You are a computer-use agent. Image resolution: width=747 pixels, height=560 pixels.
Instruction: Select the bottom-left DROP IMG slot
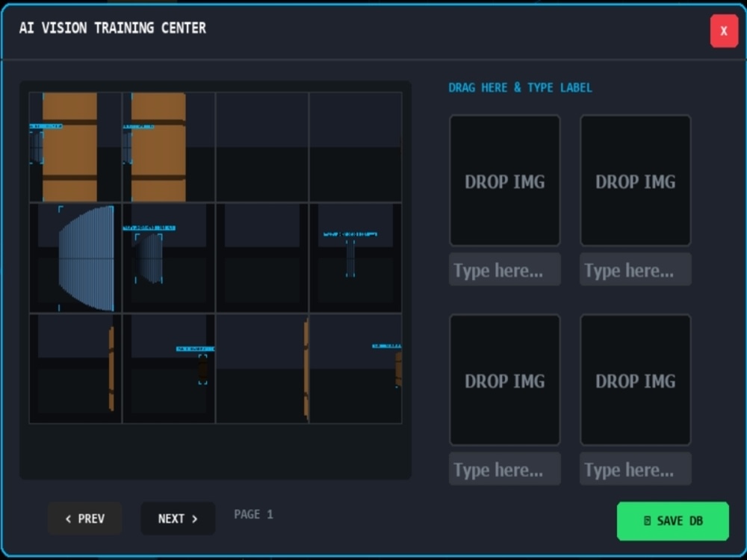pos(504,380)
